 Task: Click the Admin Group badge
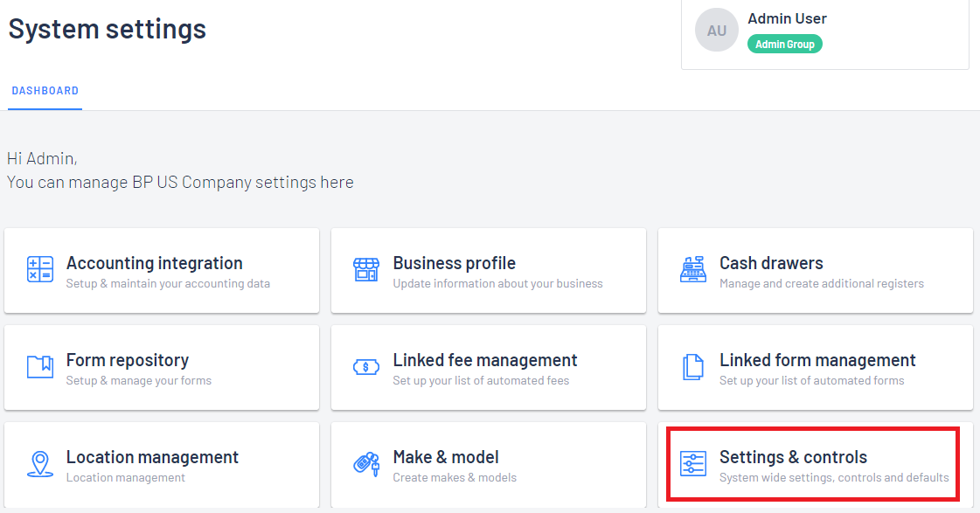[785, 44]
